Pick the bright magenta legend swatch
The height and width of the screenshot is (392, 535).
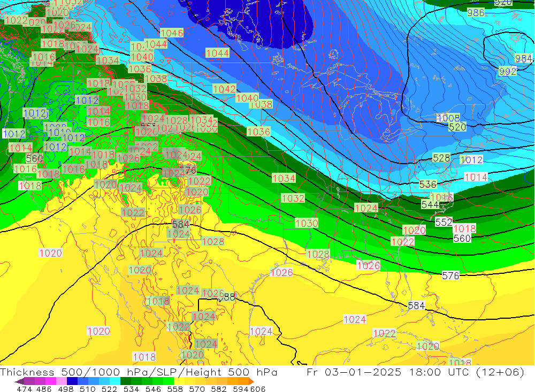click(x=50, y=381)
